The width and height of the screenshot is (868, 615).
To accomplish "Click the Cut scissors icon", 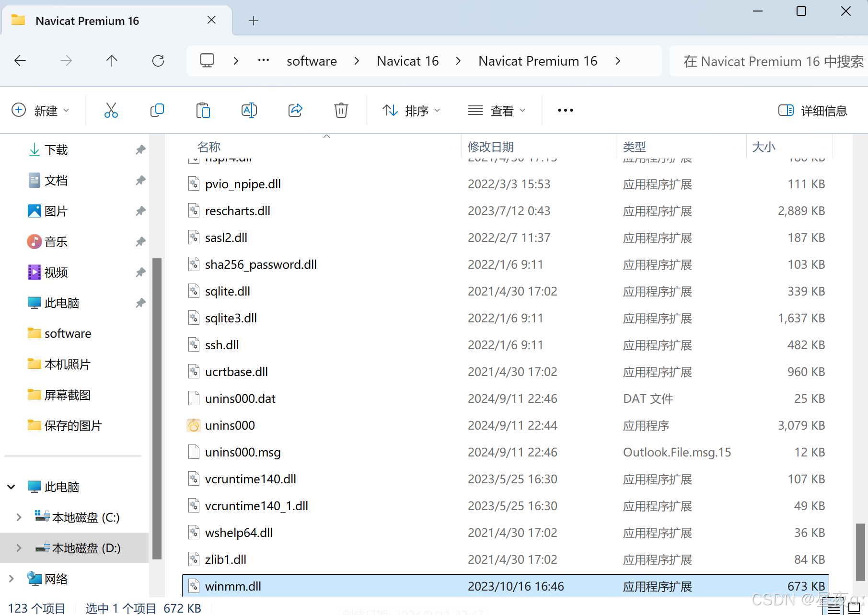I will (111, 111).
